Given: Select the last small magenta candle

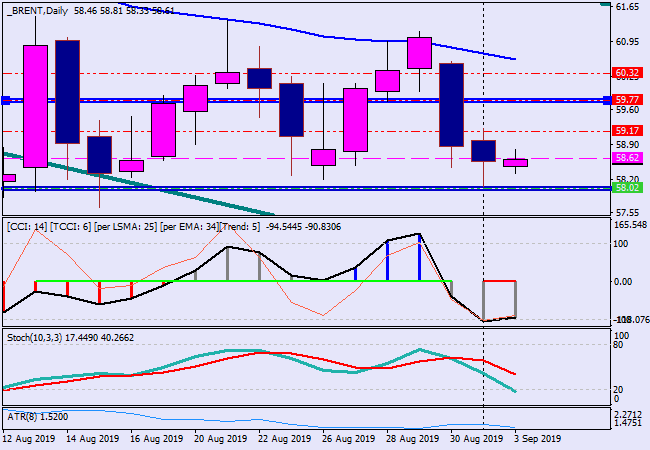Looking at the screenshot, I should point(515,162).
